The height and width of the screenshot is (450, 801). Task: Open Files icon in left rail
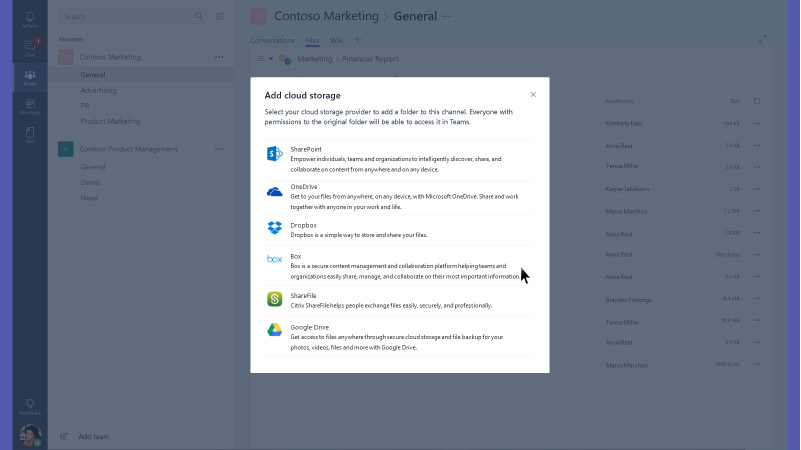tap(30, 135)
